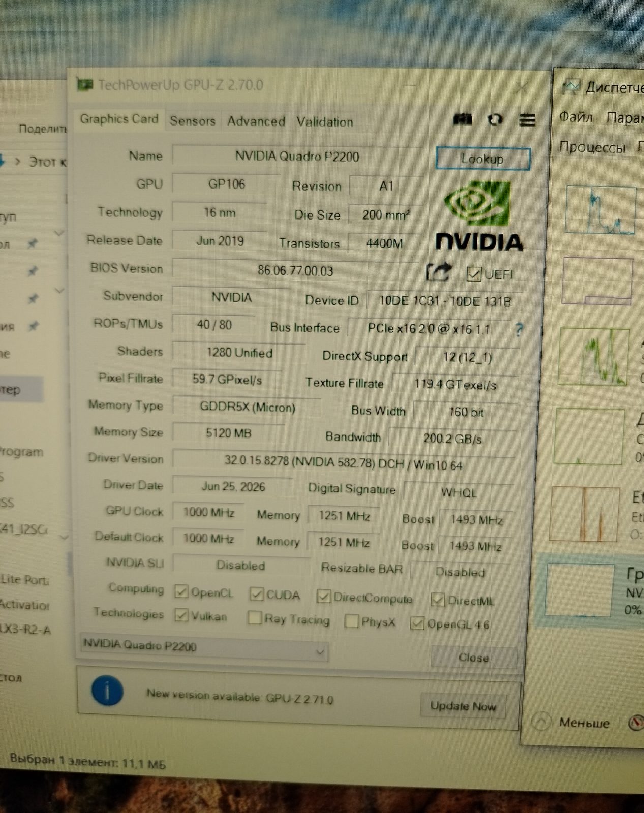Click the Lookup button

point(482,159)
